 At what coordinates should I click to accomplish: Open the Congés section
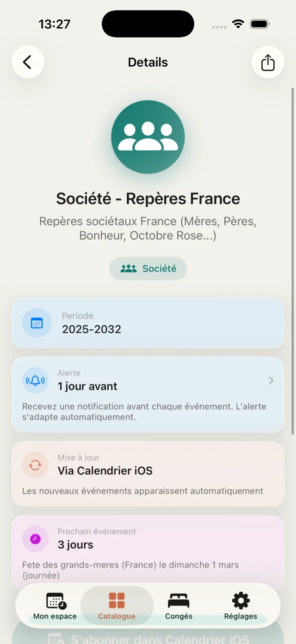(x=179, y=606)
